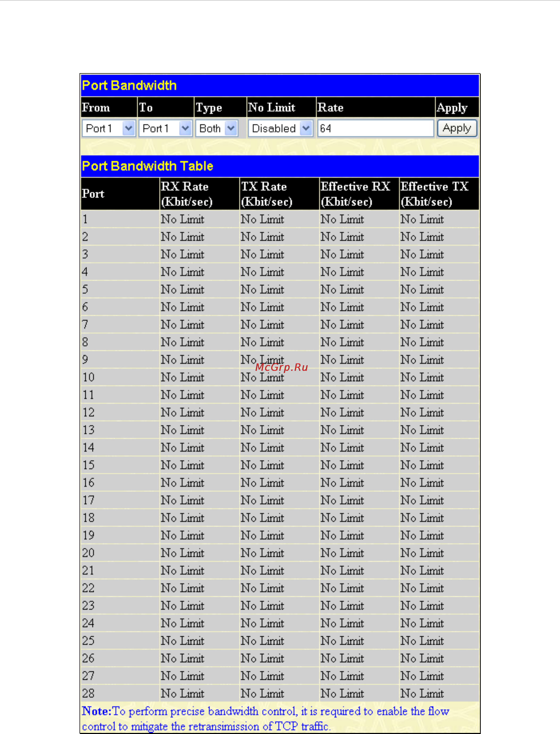The image size is (560, 734).
Task: Click Effective TX value for port 27
Action: [x=422, y=676]
